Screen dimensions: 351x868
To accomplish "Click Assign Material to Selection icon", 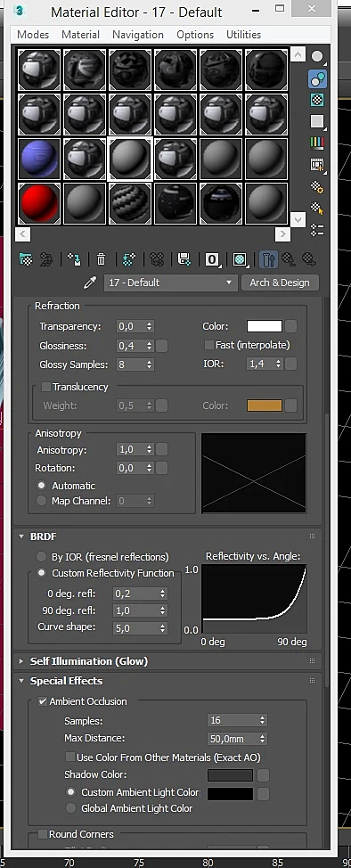I will coord(74,259).
